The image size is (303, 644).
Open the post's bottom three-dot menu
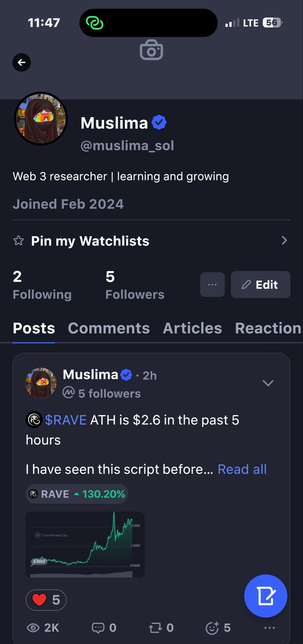click(270, 628)
